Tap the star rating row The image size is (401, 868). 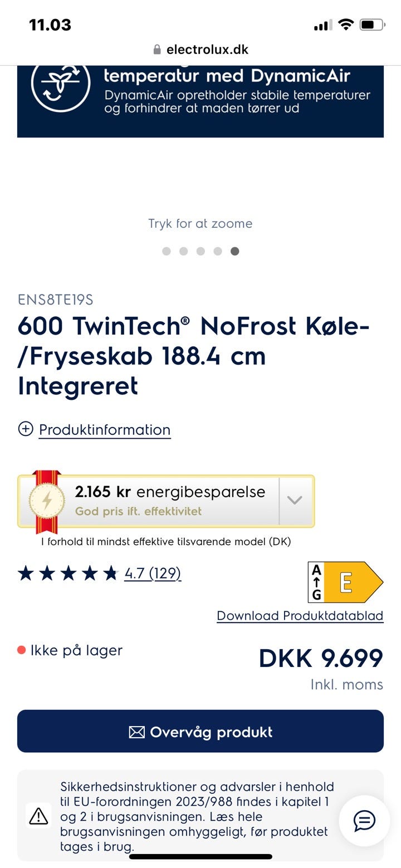point(68,573)
